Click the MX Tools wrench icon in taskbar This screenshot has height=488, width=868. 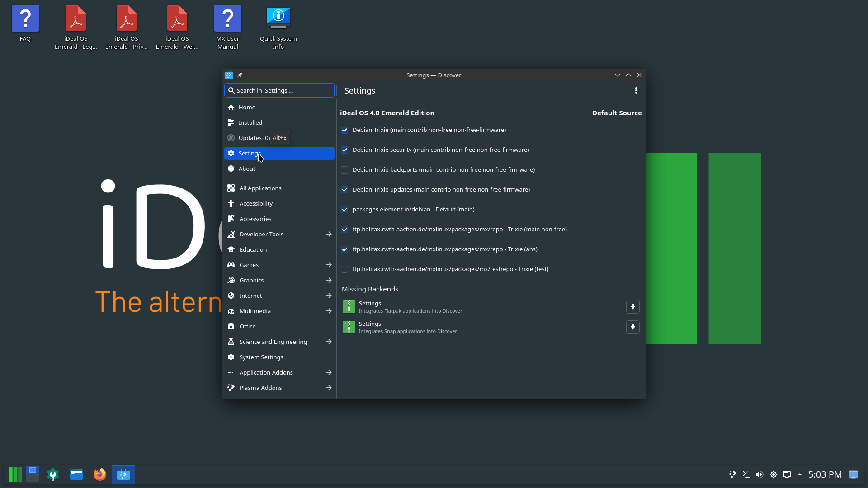(53, 474)
